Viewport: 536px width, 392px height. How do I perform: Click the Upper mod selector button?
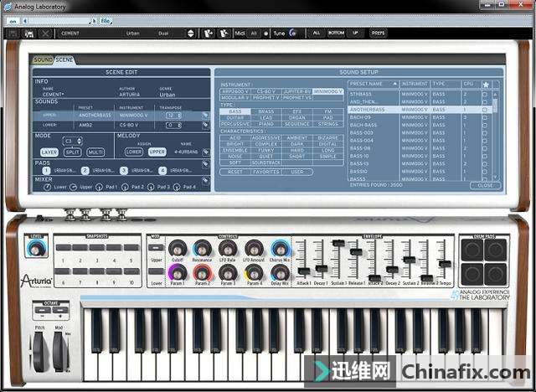(x=156, y=247)
